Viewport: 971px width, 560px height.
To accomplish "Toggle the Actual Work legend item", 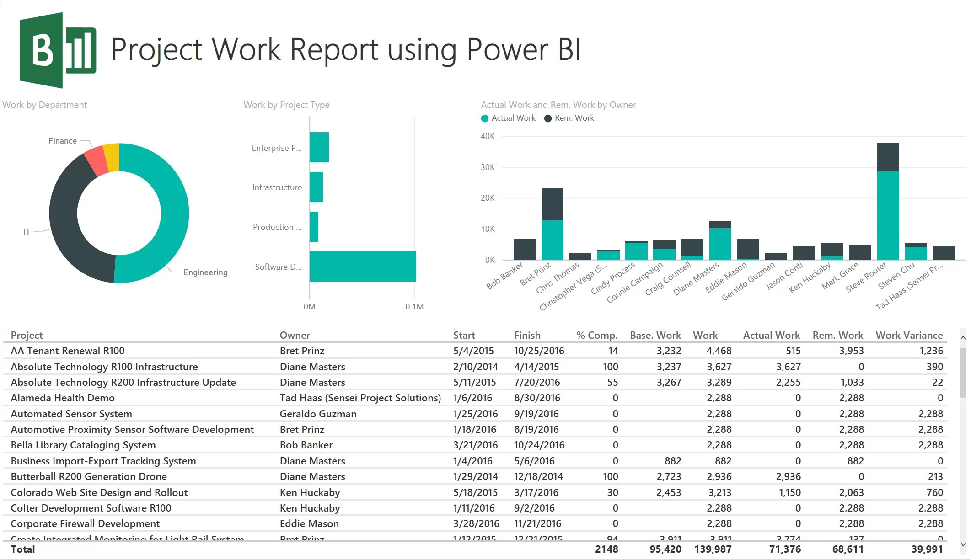I will (508, 118).
